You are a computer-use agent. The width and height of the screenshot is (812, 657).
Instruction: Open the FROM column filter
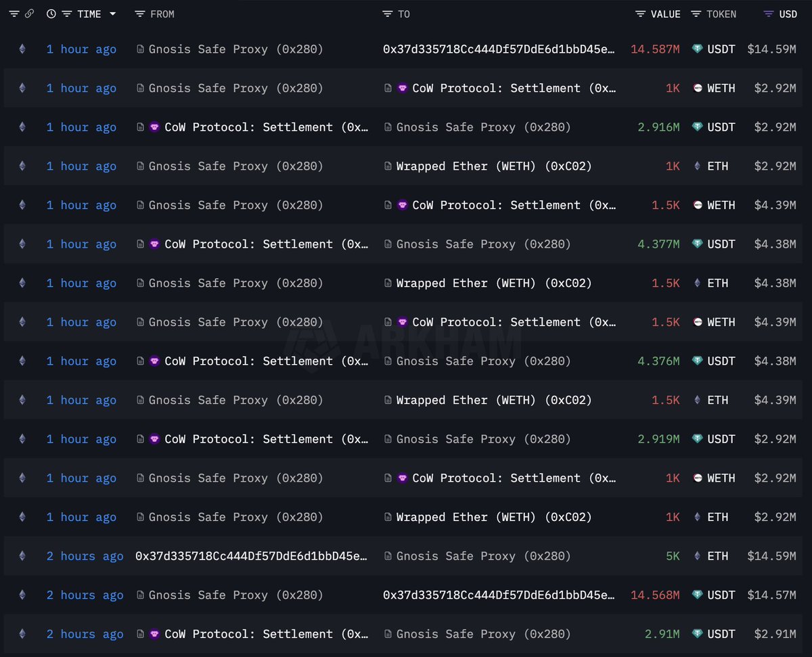[140, 14]
